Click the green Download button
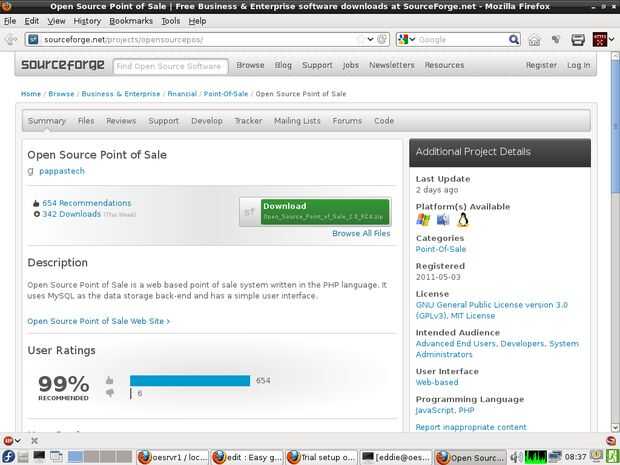 [x=325, y=212]
